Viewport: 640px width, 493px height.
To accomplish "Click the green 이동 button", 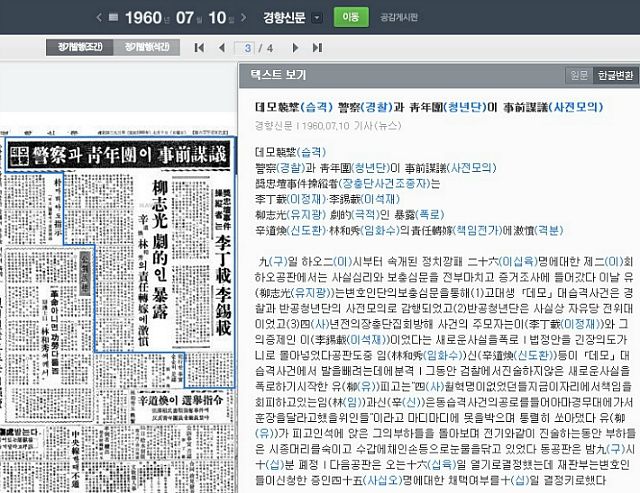I will 351,17.
